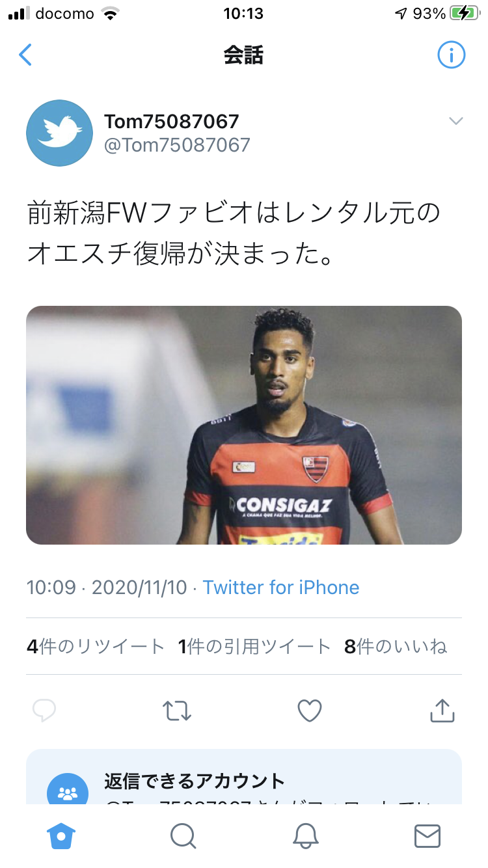Open the Search magnifier tab

pyautogui.click(x=183, y=836)
